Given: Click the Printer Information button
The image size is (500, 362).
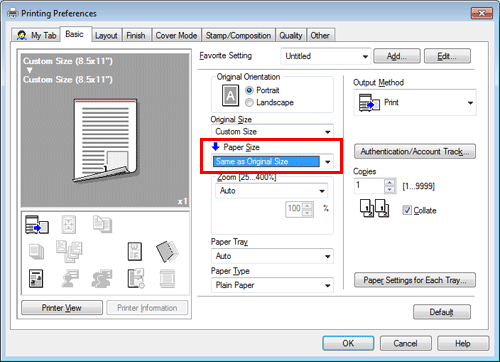Looking at the screenshot, I should pyautogui.click(x=147, y=308).
